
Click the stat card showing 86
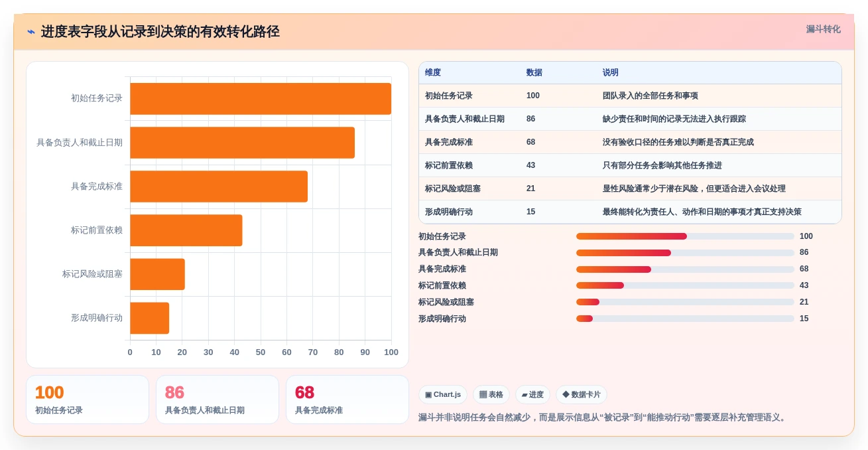217,400
